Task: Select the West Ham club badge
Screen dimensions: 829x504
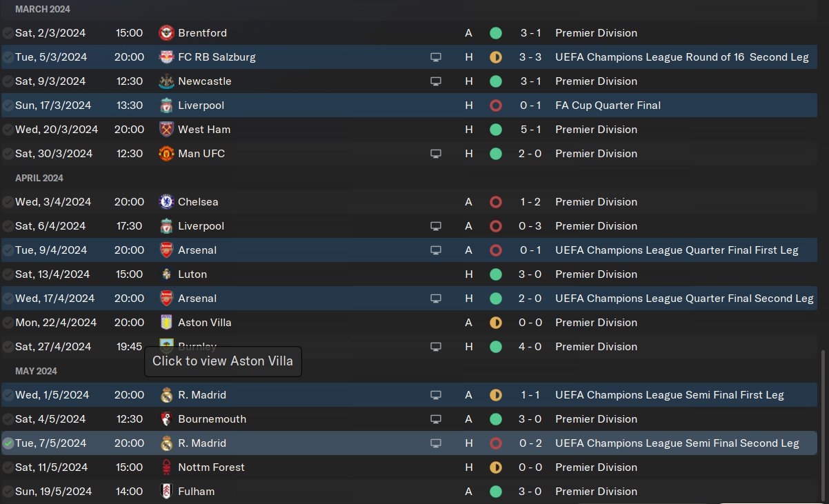Action: [x=166, y=130]
